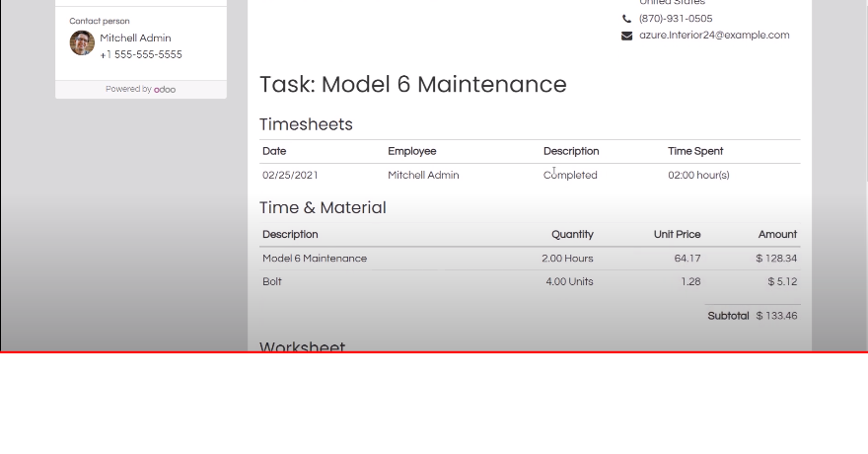Click the Timesheets section heading
This screenshot has height=454, width=868.
[306, 125]
